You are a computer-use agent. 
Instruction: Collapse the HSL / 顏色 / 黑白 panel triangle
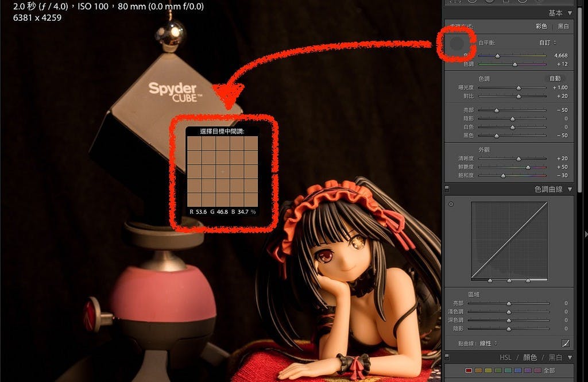click(x=570, y=357)
